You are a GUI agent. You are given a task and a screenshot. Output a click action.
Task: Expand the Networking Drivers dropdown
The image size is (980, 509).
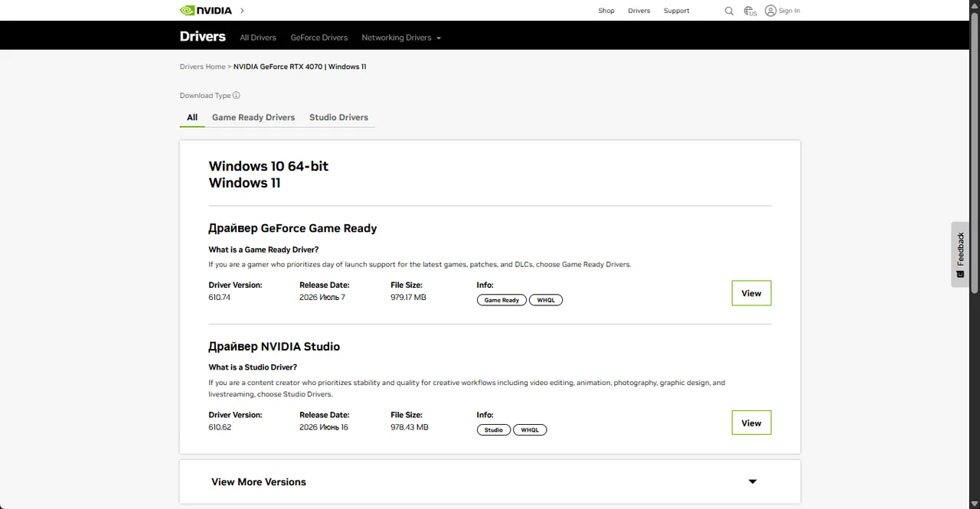(401, 38)
